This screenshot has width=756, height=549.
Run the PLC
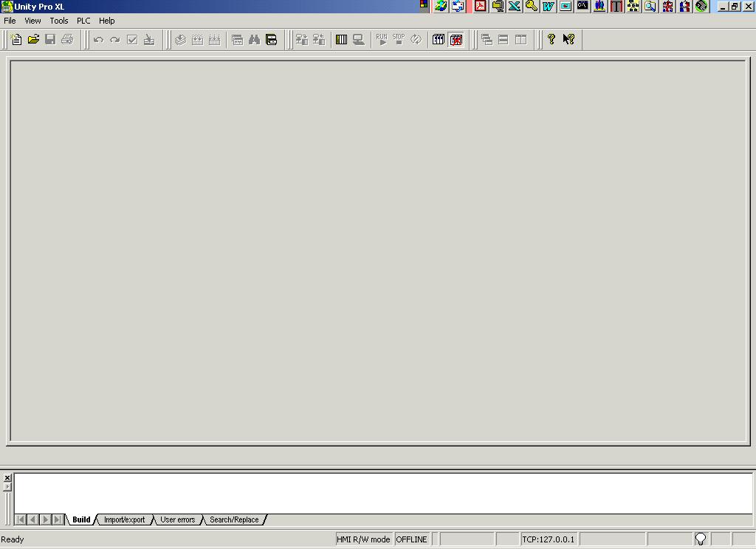381,39
